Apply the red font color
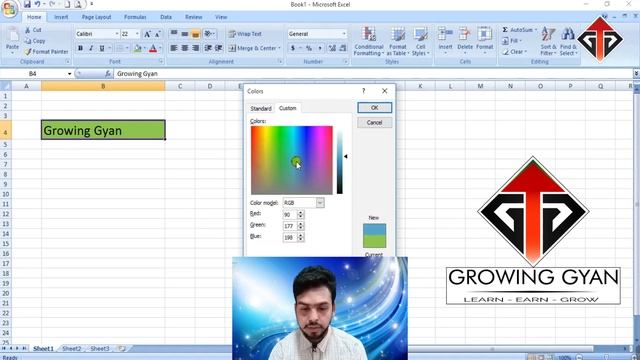The width and height of the screenshot is (640, 360). [153, 49]
